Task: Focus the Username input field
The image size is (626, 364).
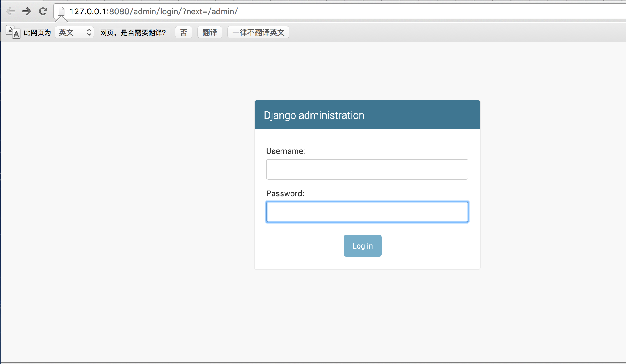Action: tap(367, 169)
